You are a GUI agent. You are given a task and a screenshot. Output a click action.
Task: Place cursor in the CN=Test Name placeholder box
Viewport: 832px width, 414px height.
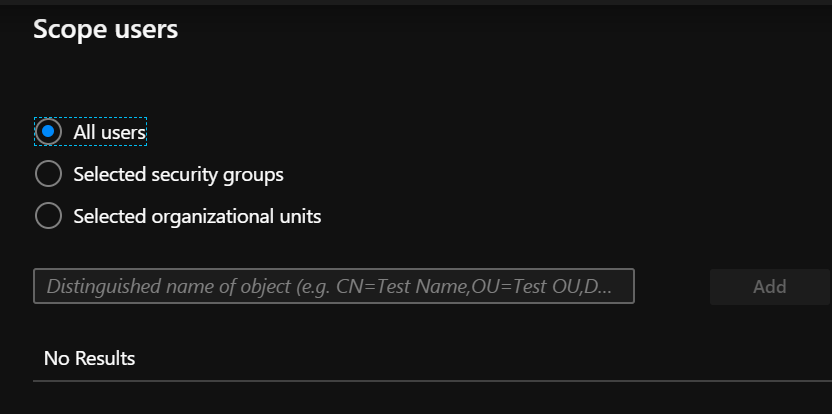click(x=334, y=286)
